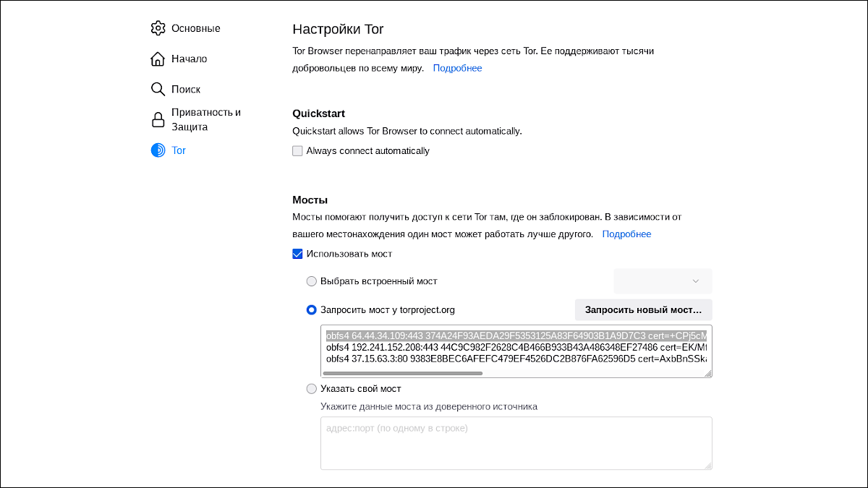This screenshot has height=488, width=868.
Task: Select bridge line obfs4 192.241.152.208:443
Action: 515,347
